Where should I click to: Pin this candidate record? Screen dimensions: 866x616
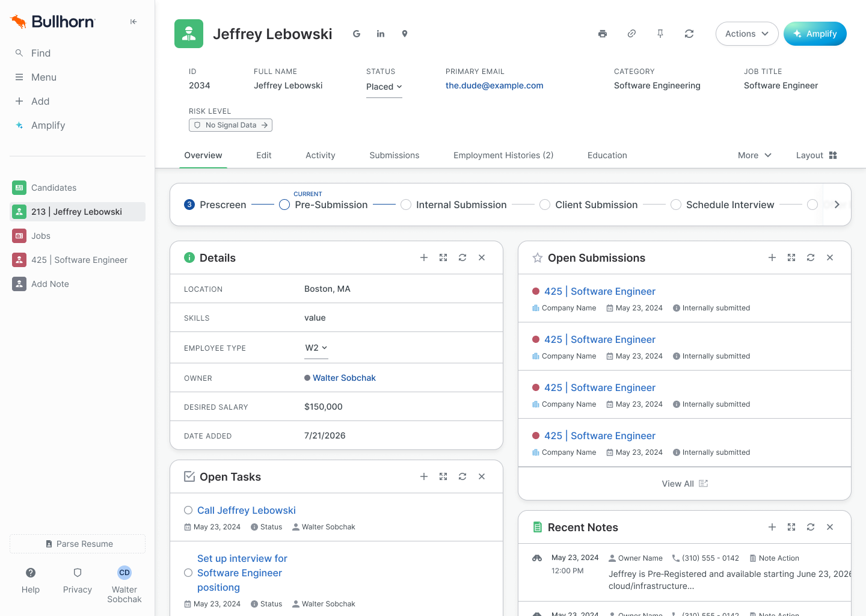(660, 34)
